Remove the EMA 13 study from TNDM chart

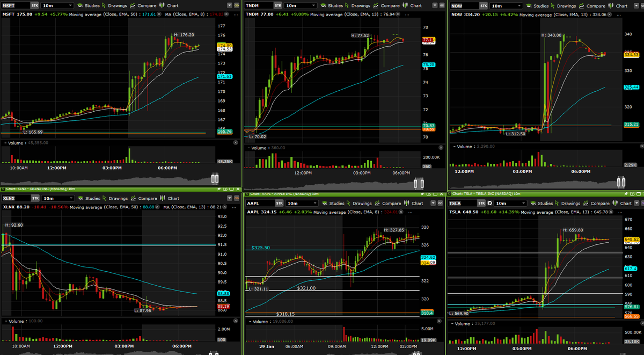(x=397, y=15)
